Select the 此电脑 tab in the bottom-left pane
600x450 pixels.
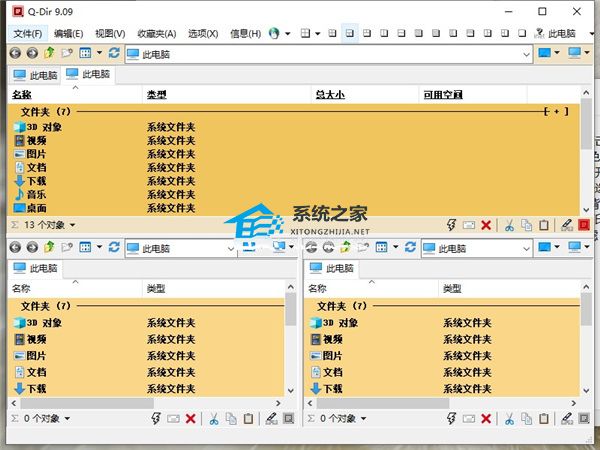pos(35,268)
